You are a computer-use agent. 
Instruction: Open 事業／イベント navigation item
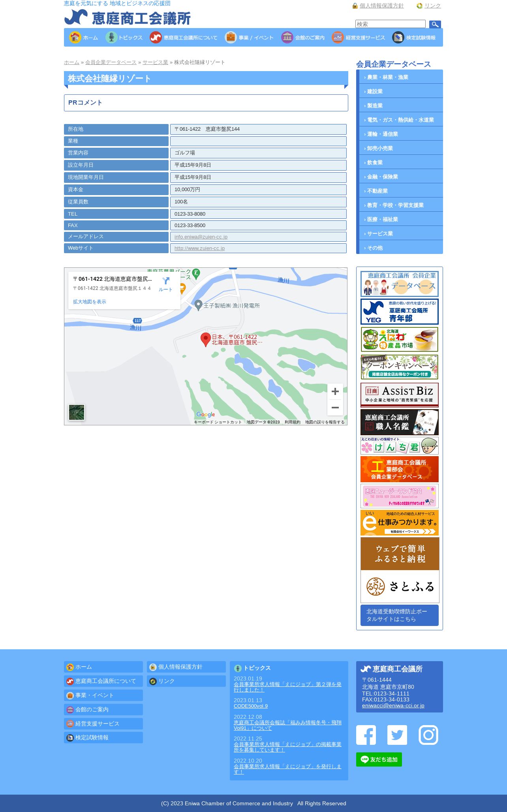(x=249, y=38)
